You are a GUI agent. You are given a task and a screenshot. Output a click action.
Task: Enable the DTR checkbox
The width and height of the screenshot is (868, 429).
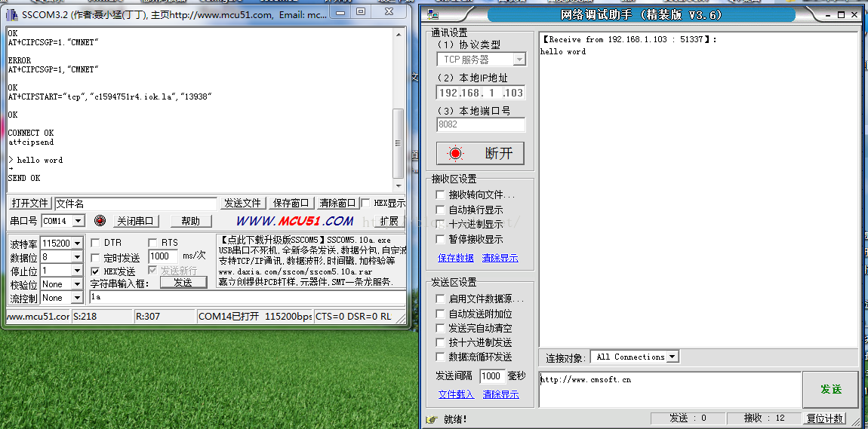[95, 243]
